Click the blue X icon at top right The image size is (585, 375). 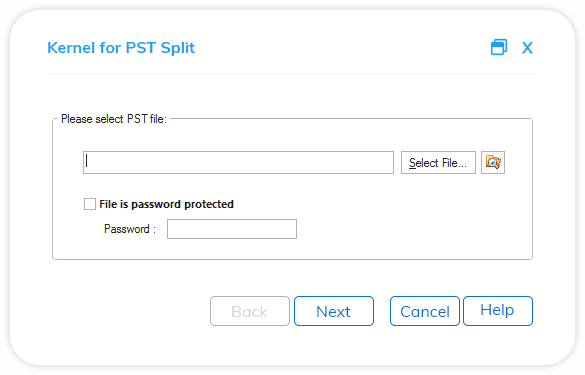(x=527, y=48)
